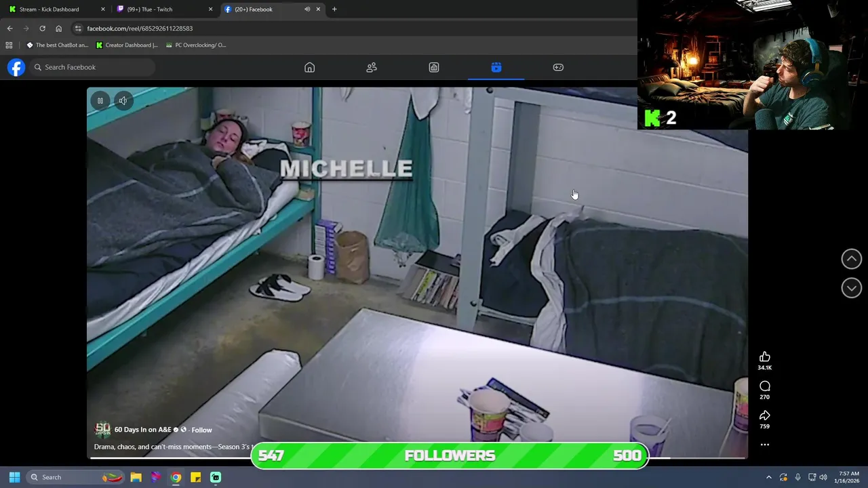Close the Kick Dashboard browser tab

click(x=103, y=9)
